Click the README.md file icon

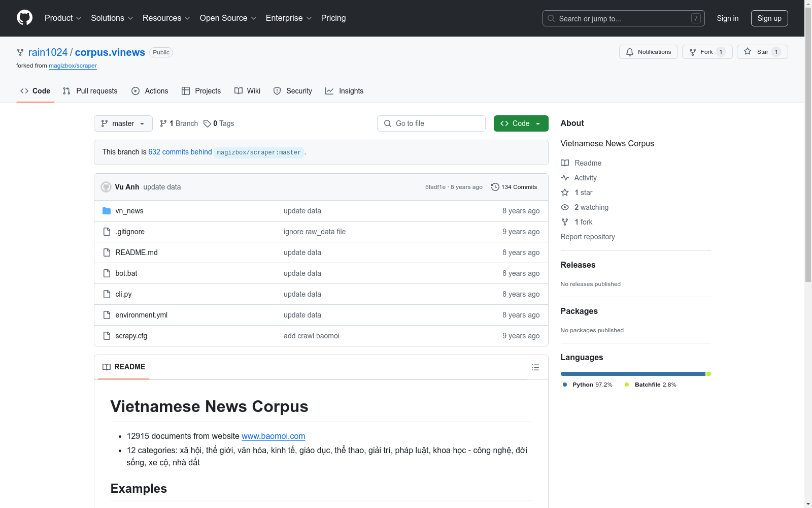(107, 252)
